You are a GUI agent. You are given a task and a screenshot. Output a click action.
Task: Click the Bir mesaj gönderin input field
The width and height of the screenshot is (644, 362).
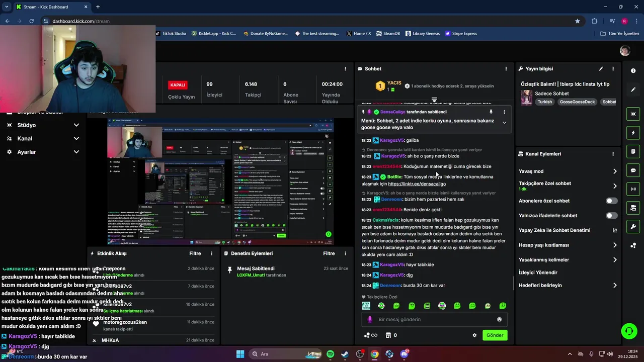point(435,319)
